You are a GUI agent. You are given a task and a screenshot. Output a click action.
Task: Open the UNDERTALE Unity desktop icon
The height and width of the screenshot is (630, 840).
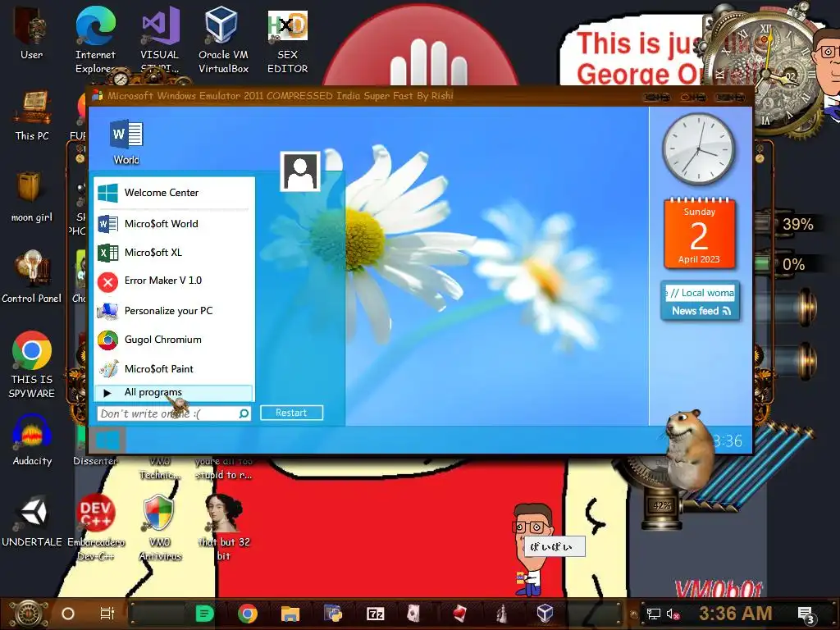[x=32, y=522]
